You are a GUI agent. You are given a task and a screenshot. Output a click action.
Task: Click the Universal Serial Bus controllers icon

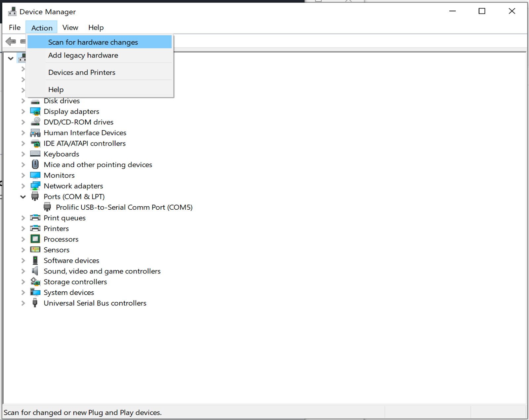[35, 303]
